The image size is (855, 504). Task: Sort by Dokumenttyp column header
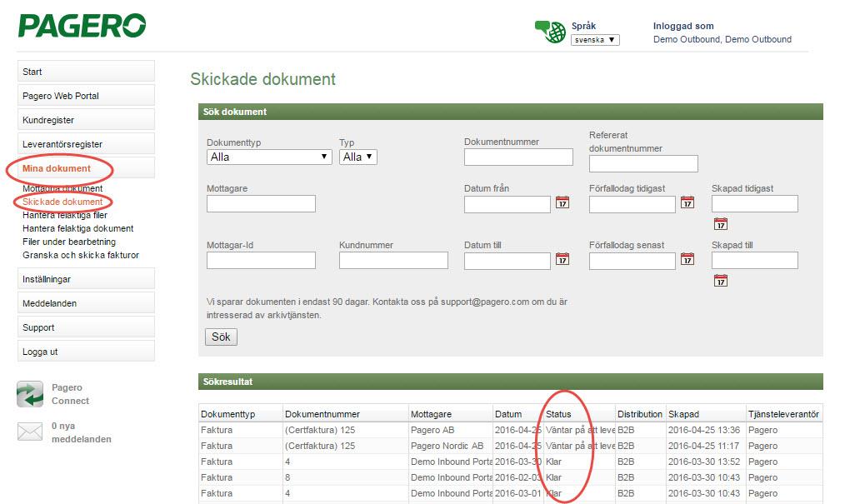click(241, 414)
